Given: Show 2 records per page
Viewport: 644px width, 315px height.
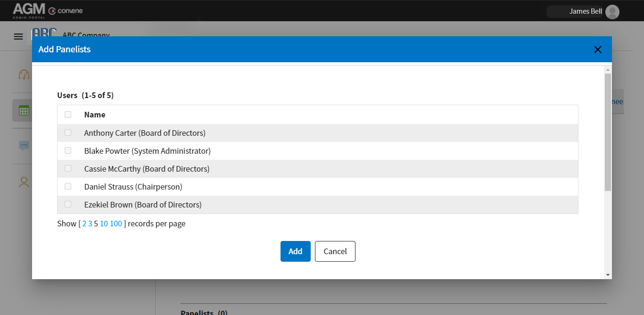Looking at the screenshot, I should 84,223.
